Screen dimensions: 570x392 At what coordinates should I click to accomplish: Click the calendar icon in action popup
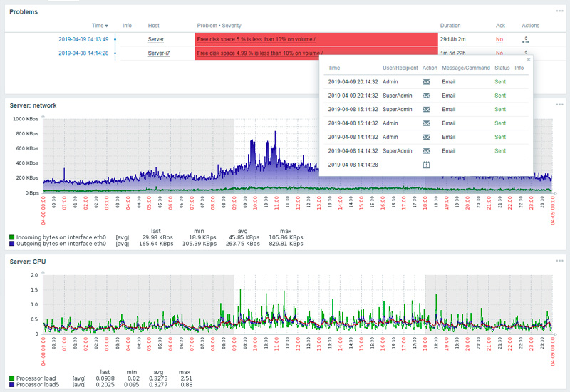click(x=426, y=165)
